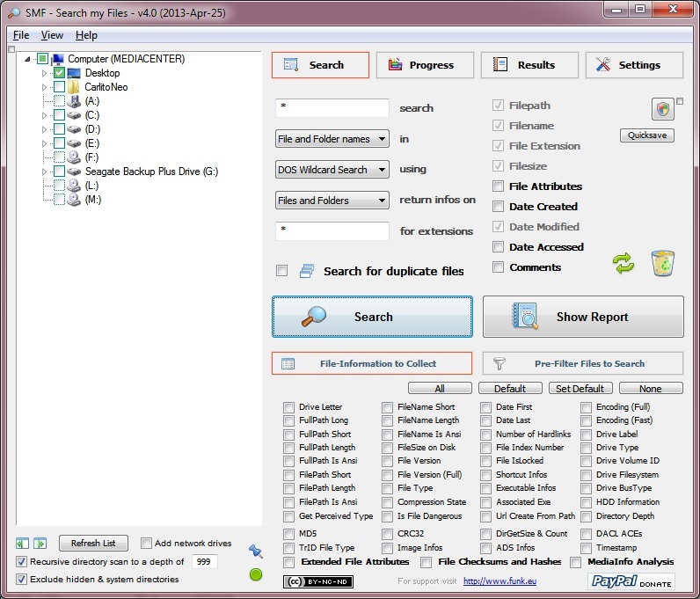Click the Quicksave button
This screenshot has height=599, width=700.
tap(647, 135)
